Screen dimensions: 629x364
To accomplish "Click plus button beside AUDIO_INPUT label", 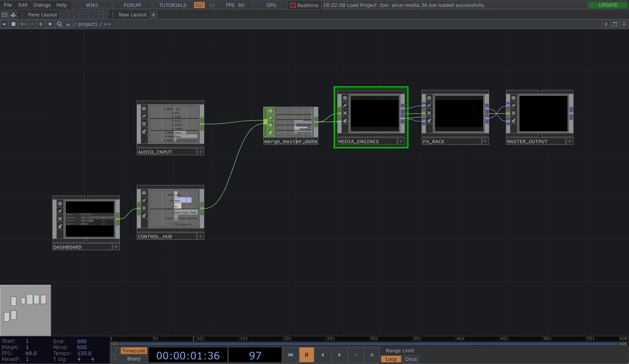I will [x=200, y=152].
